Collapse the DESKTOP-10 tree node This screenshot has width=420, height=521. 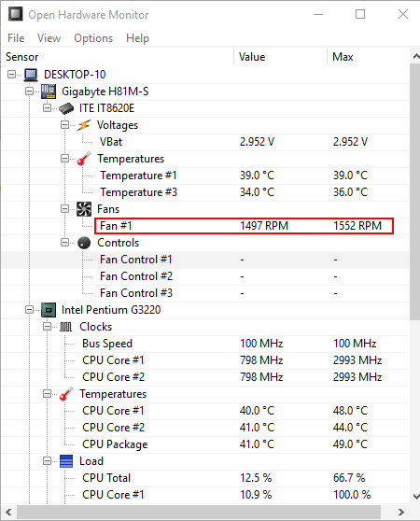pos(11,74)
